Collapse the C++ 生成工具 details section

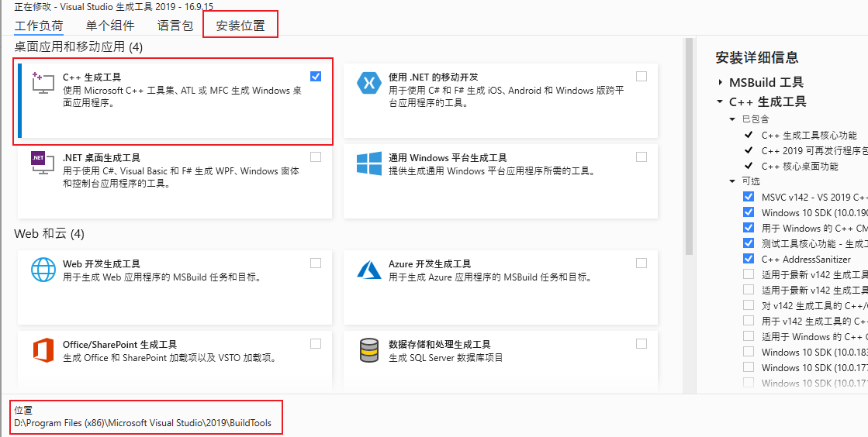coord(720,102)
